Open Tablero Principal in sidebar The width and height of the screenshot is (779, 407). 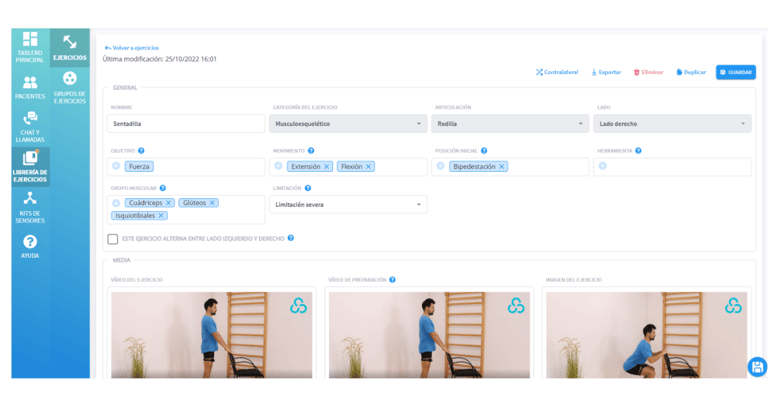[30, 48]
